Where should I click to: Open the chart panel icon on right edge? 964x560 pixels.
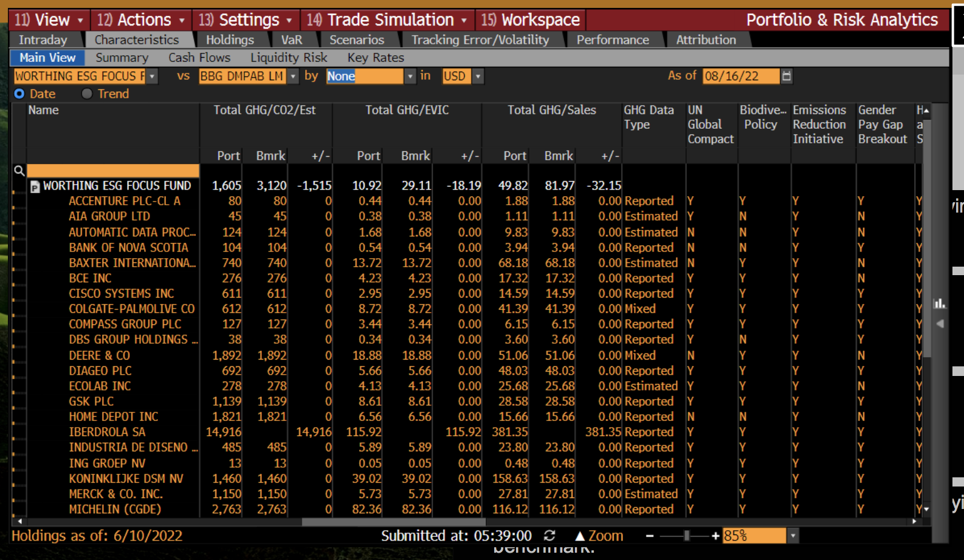(940, 303)
